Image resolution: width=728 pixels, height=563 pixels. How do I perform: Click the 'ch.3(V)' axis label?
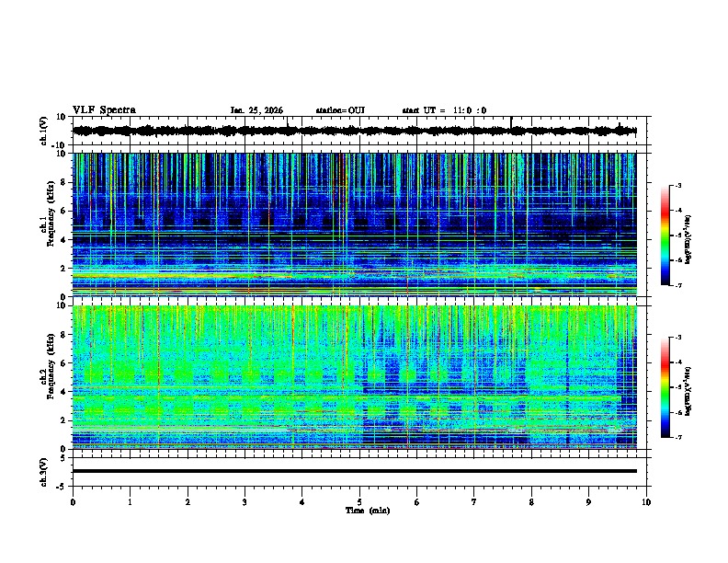pos(43,472)
